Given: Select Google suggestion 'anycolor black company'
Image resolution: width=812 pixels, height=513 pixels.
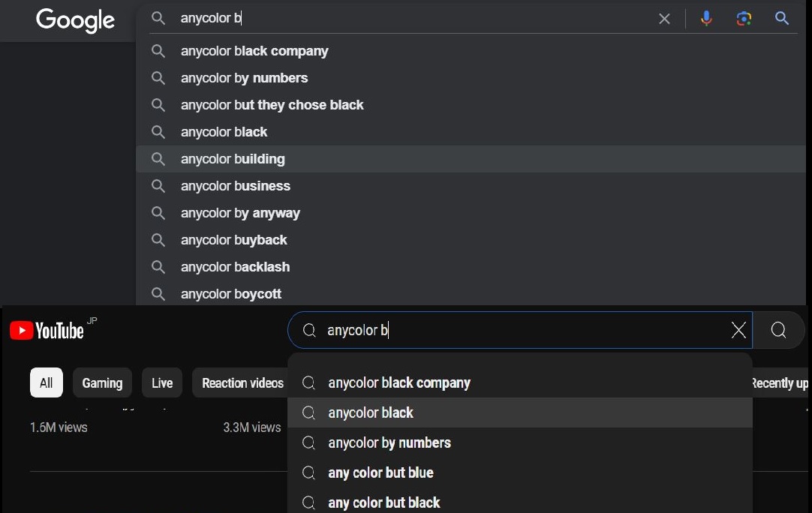Looking at the screenshot, I should click(471, 51).
